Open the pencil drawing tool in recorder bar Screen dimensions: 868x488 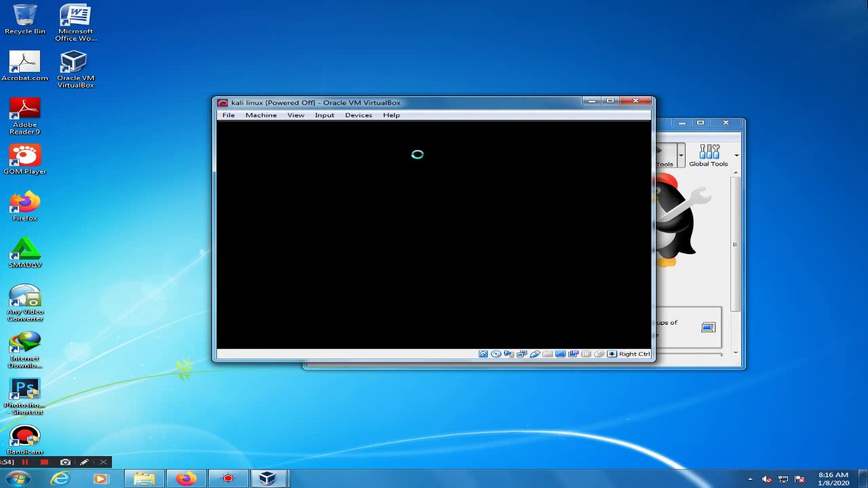pos(84,462)
